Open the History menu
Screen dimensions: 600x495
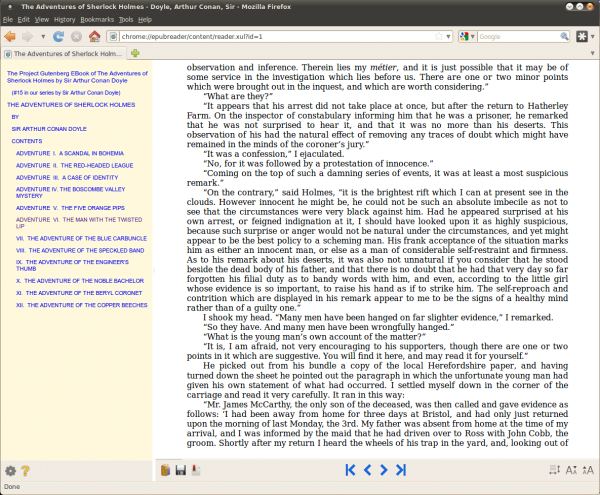[x=64, y=20]
